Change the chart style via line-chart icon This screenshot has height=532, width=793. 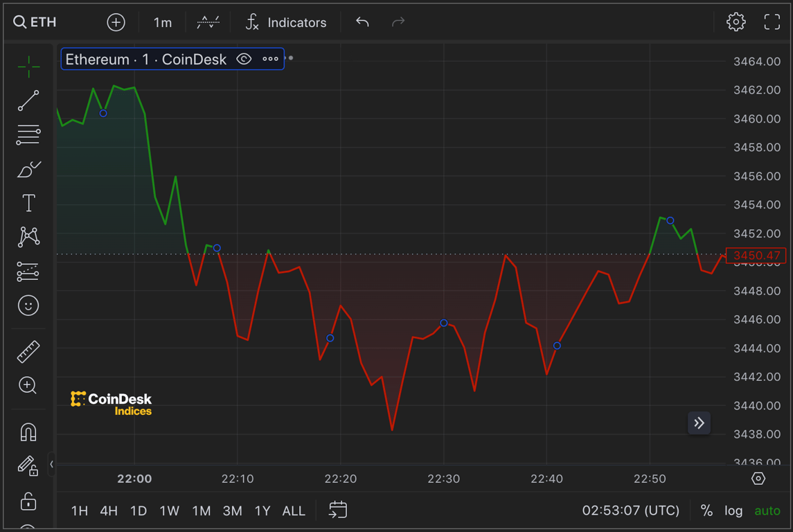click(208, 22)
